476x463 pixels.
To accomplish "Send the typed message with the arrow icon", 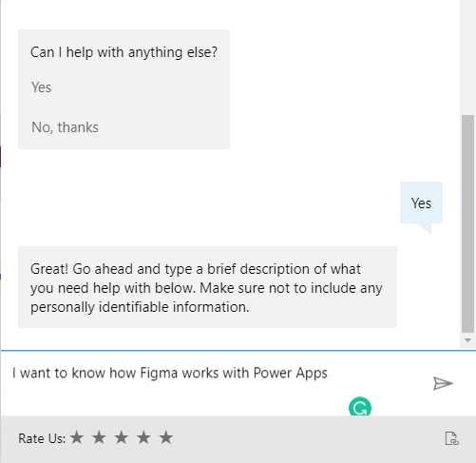I will coord(443,383).
